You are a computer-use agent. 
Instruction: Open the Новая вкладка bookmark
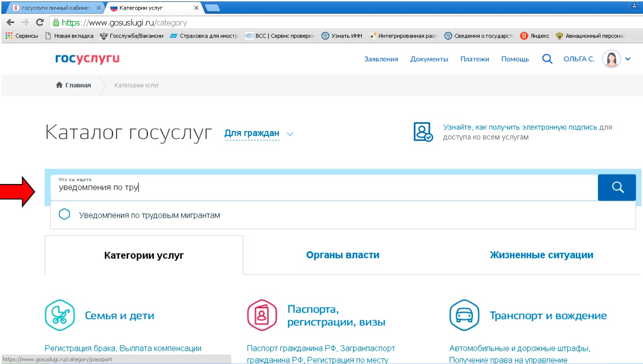click(69, 36)
